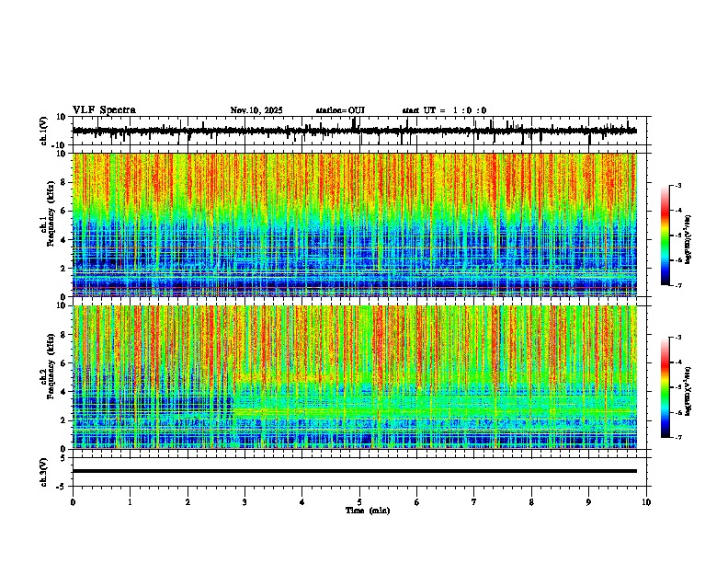The width and height of the screenshot is (728, 563).
Task: Click the ch.2 PSD color scale bar
Action: [x=665, y=387]
